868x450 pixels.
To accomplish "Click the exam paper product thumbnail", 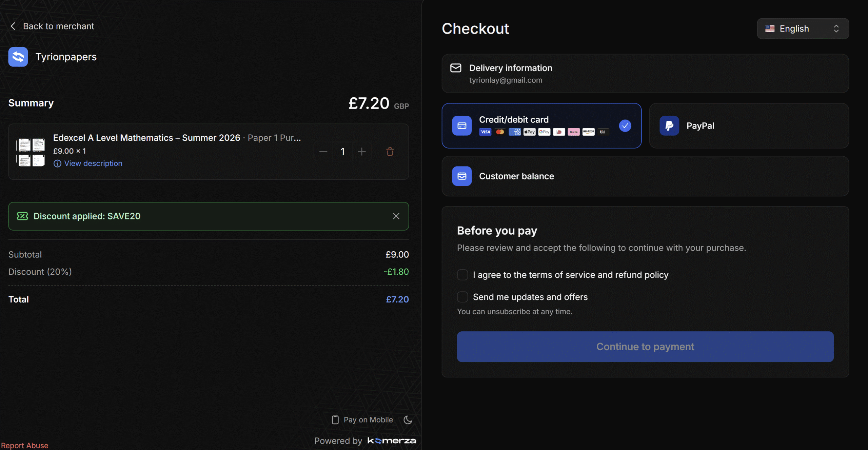I will tap(31, 152).
